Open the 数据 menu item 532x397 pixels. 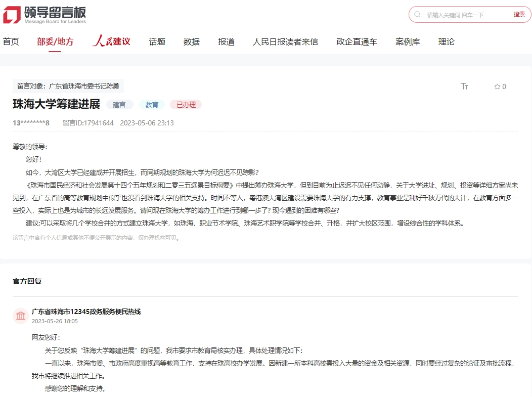pyautogui.click(x=191, y=41)
